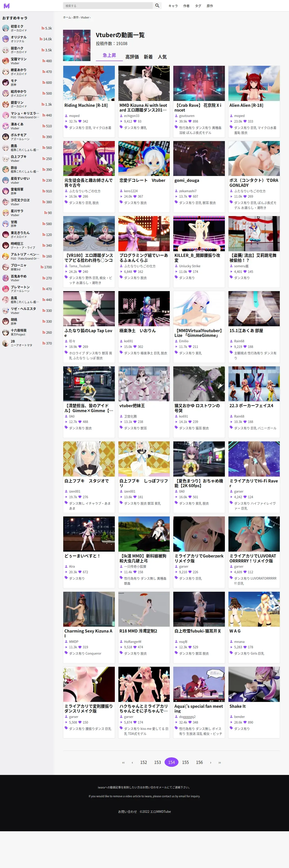The height and width of the screenshot is (868, 289).
Task: Select 宝鐘マリン avatar in sidebar
Action: pyautogui.click(x=5, y=61)
